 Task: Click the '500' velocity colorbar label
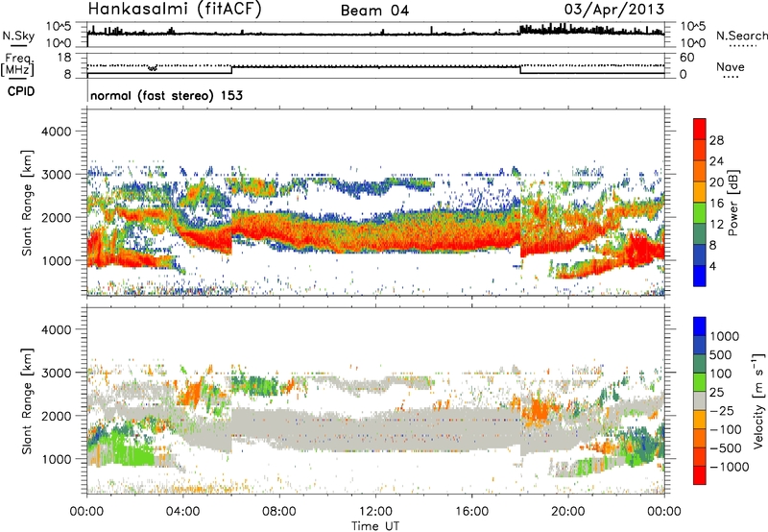coord(721,354)
